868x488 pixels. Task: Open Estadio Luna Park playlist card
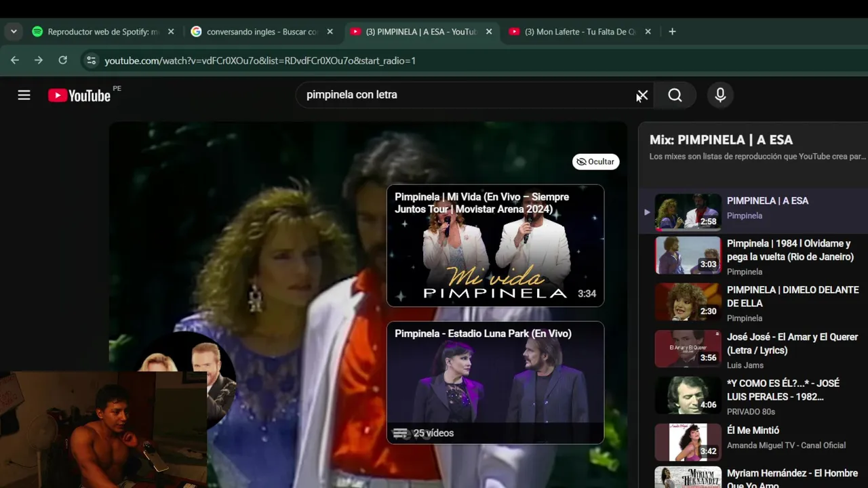(x=495, y=382)
